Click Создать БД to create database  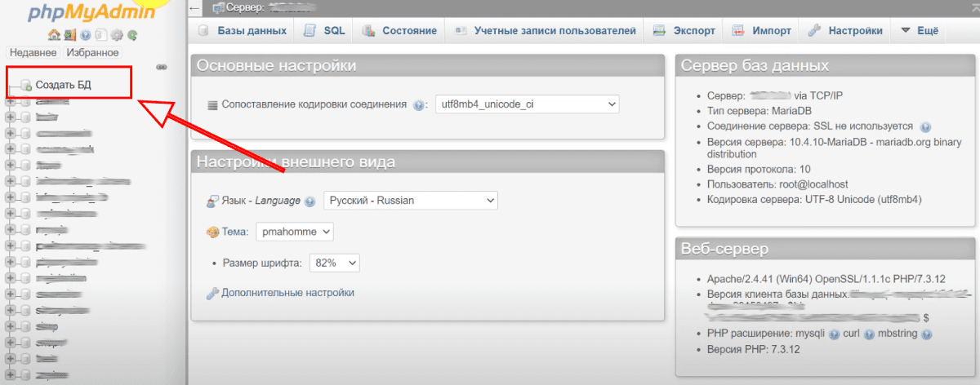point(63,85)
